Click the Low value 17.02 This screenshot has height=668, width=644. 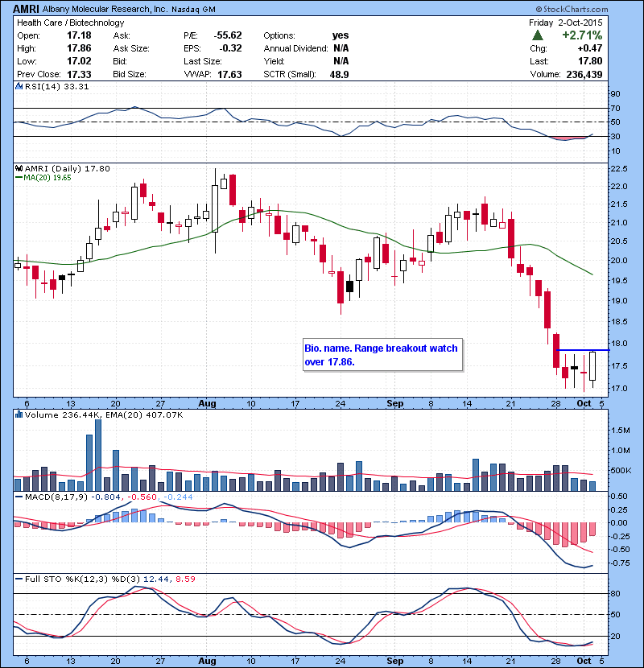coord(79,61)
